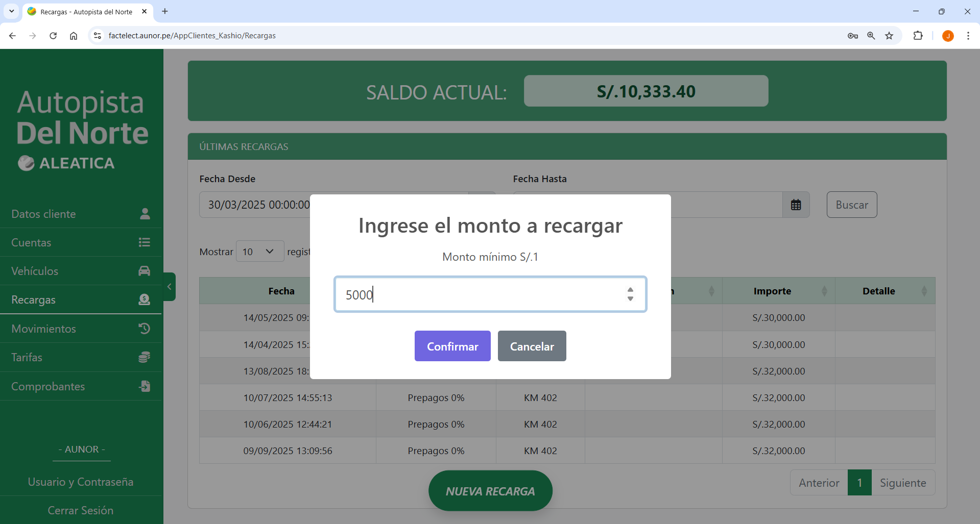Reload the page

[x=53, y=36]
